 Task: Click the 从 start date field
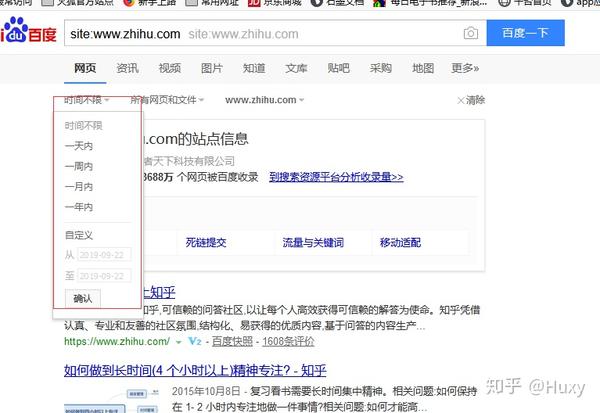click(x=104, y=255)
